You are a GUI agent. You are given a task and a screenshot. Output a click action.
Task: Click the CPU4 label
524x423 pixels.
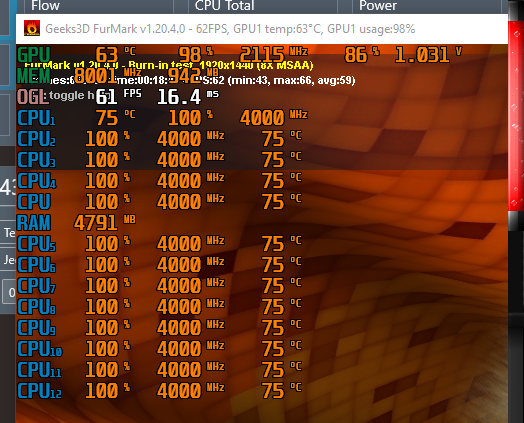point(36,180)
